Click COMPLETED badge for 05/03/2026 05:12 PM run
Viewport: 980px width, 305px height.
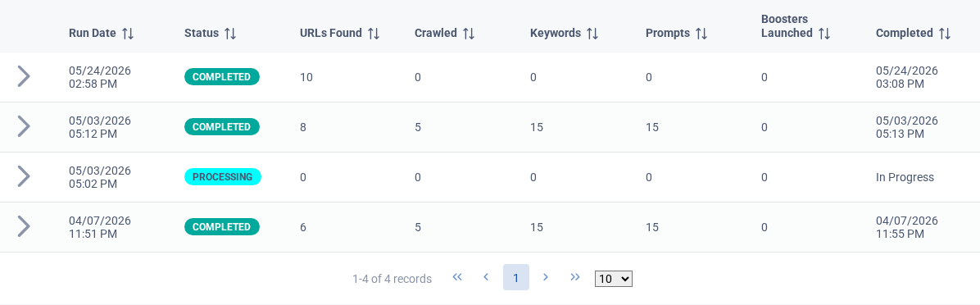222,127
